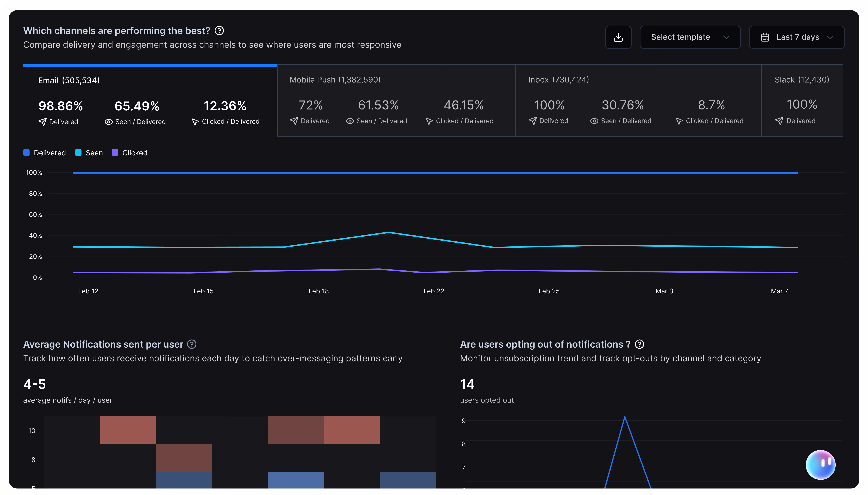
Task: Click the 'Which channels are performing the best?' heading
Action: [x=117, y=31]
